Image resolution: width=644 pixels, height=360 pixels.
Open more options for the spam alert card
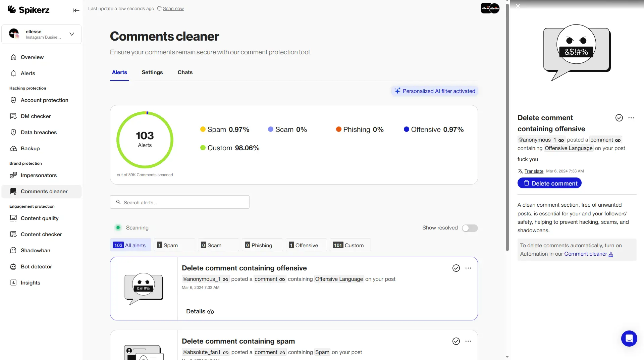click(468, 341)
